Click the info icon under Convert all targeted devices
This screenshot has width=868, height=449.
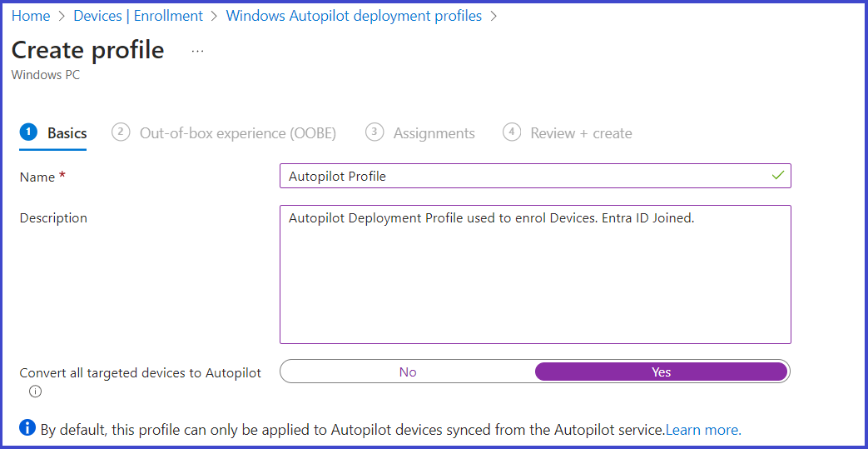coord(35,392)
